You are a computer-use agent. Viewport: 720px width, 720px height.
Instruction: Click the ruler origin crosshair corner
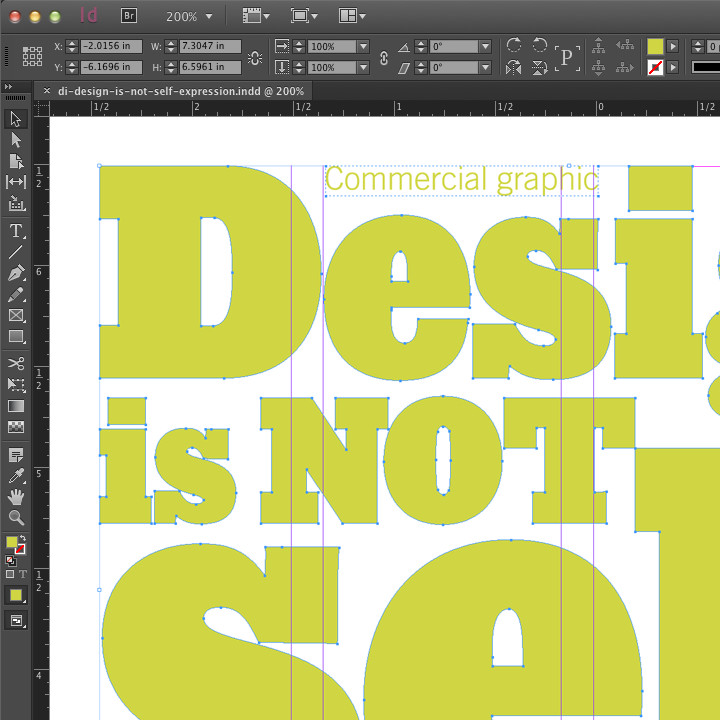pyautogui.click(x=41, y=108)
